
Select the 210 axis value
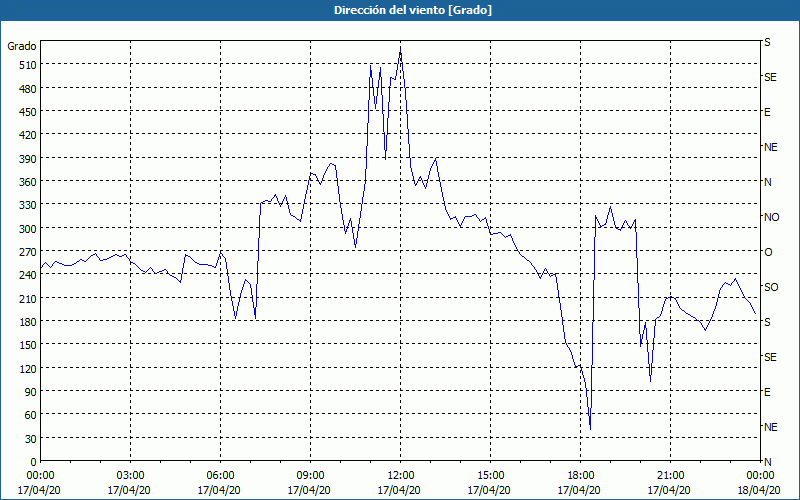28,298
